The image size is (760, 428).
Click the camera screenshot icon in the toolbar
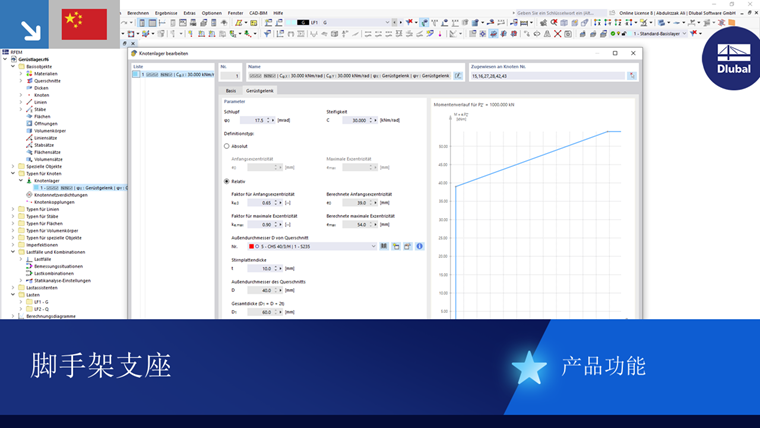point(568,33)
